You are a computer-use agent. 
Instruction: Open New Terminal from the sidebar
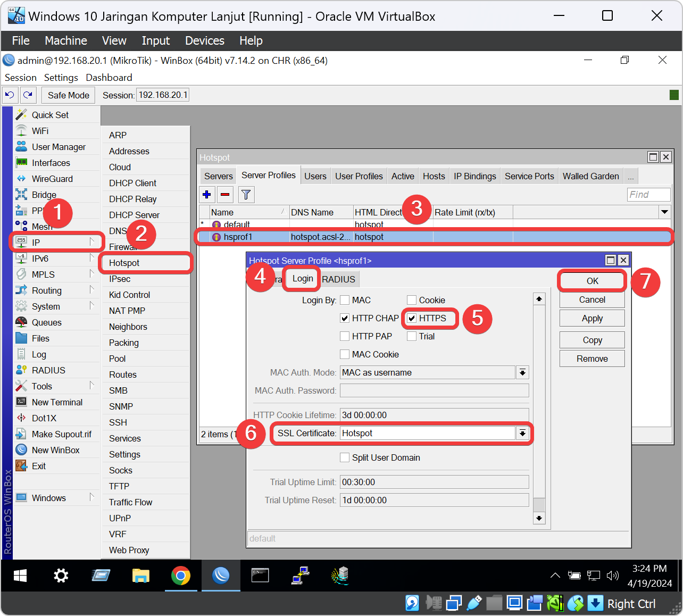57,402
